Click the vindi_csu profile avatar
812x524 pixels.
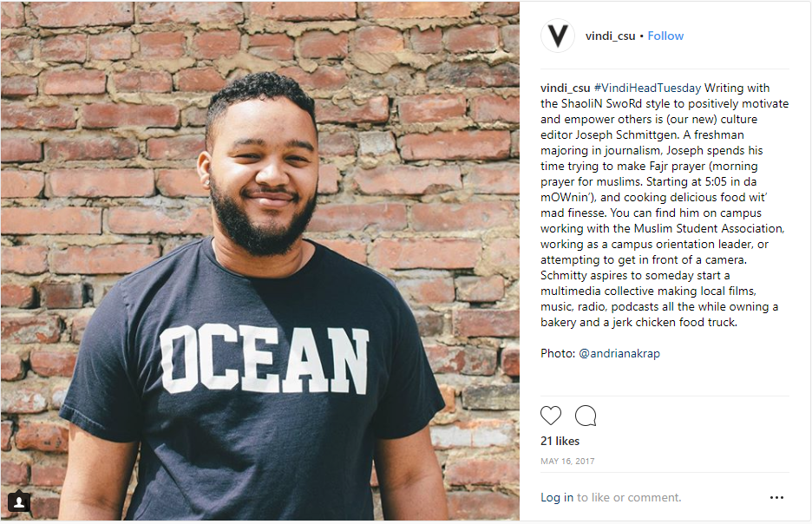click(558, 36)
